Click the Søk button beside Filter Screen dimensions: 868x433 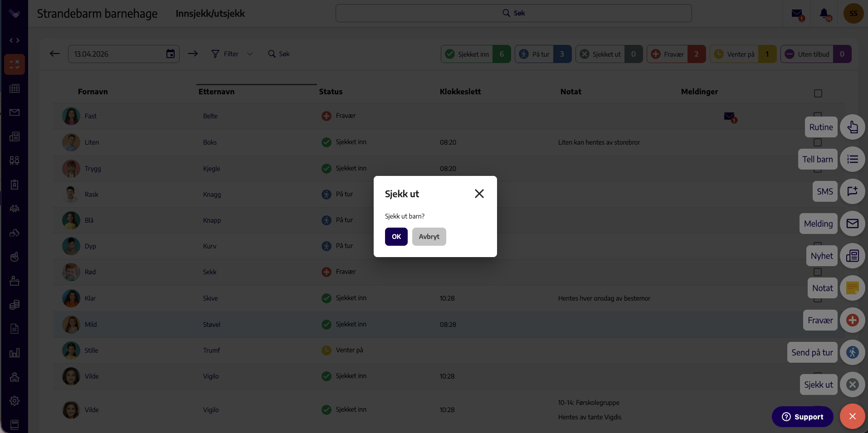[279, 54]
